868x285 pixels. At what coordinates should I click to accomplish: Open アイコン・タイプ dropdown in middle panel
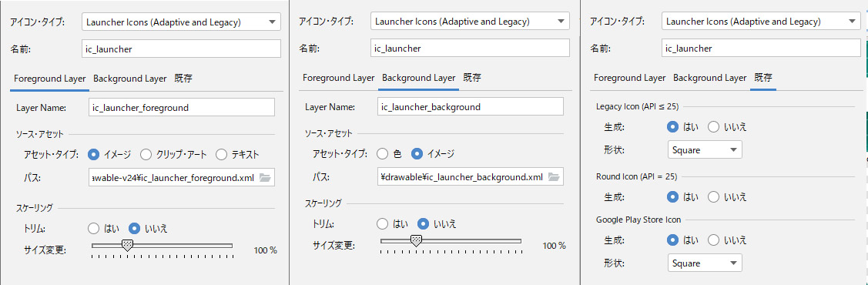(x=470, y=22)
